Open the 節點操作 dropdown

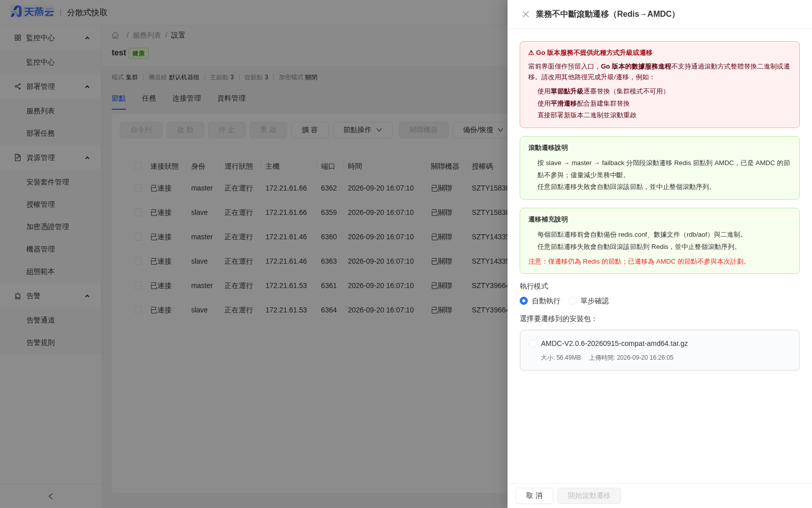tap(363, 130)
